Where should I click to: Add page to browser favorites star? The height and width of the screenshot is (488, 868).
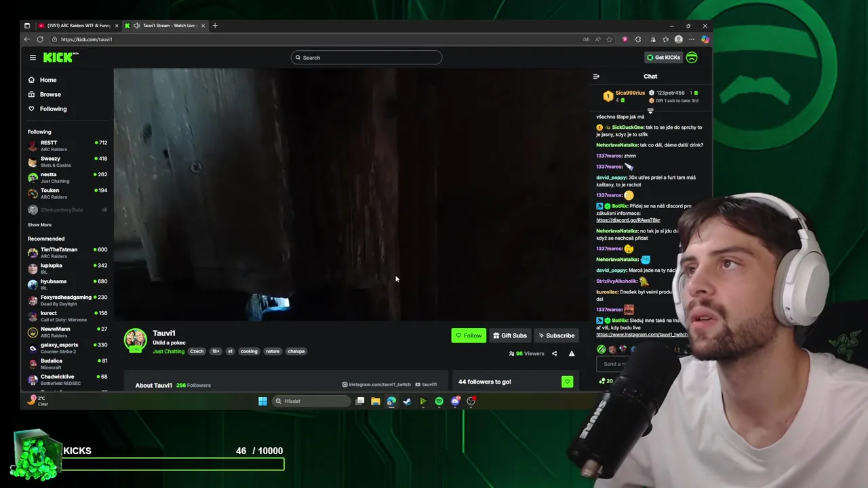(x=609, y=39)
